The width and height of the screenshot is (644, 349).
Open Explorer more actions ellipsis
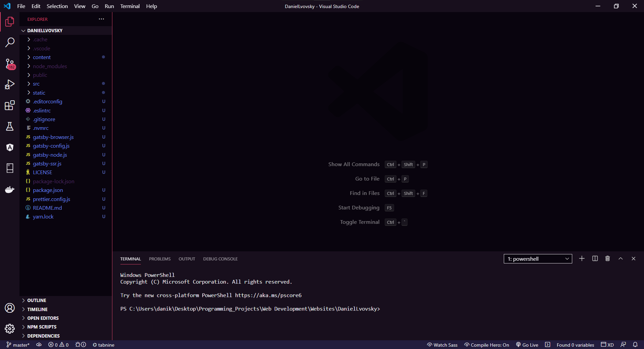click(101, 19)
